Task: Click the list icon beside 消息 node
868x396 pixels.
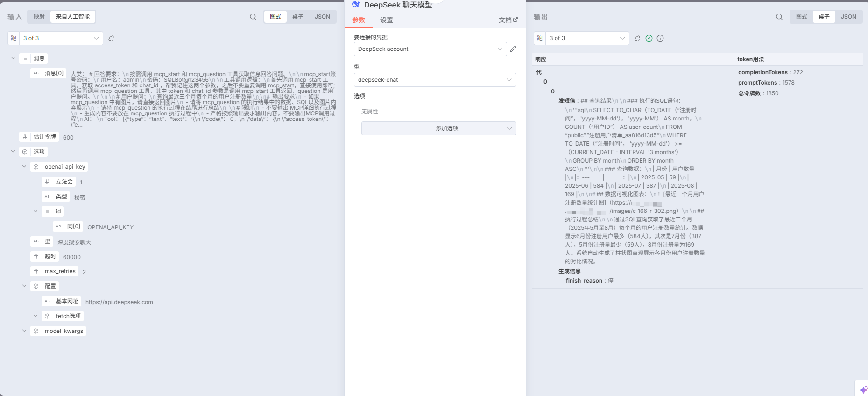Action: pos(25,58)
